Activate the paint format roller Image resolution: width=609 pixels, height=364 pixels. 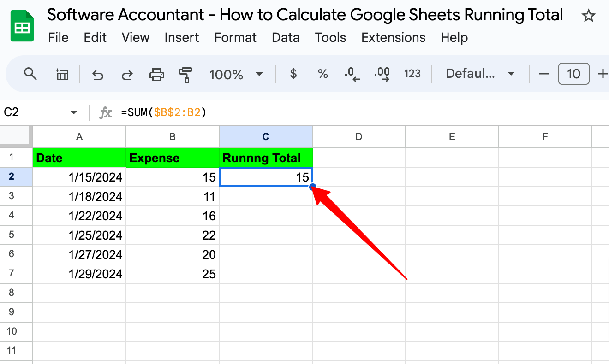click(185, 74)
